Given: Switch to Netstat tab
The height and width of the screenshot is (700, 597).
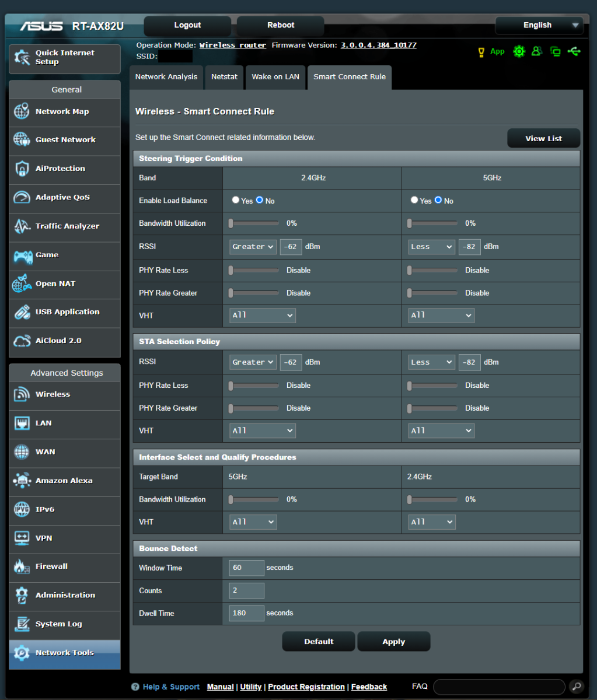Looking at the screenshot, I should [x=224, y=78].
